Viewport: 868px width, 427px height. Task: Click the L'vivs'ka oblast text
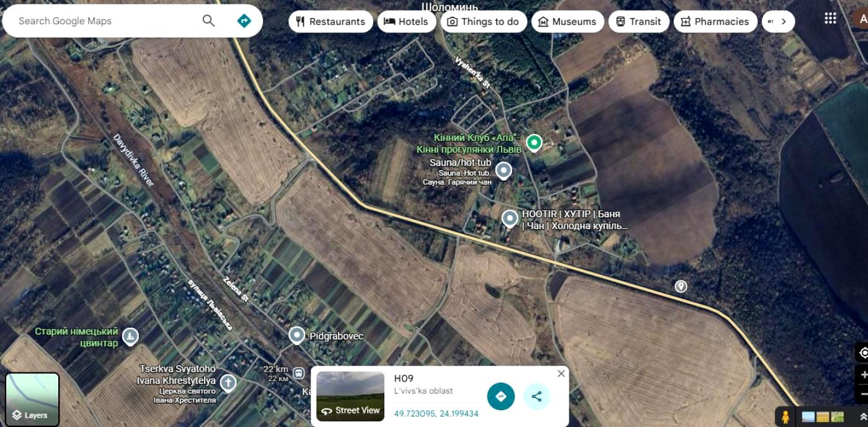point(423,391)
